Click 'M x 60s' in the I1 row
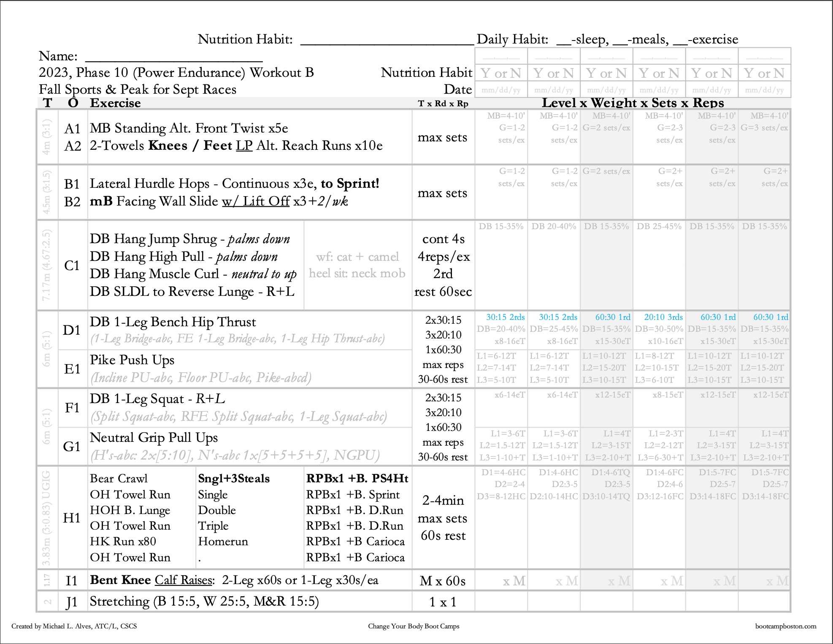Viewport: 833px width, 644px height. coord(443,581)
